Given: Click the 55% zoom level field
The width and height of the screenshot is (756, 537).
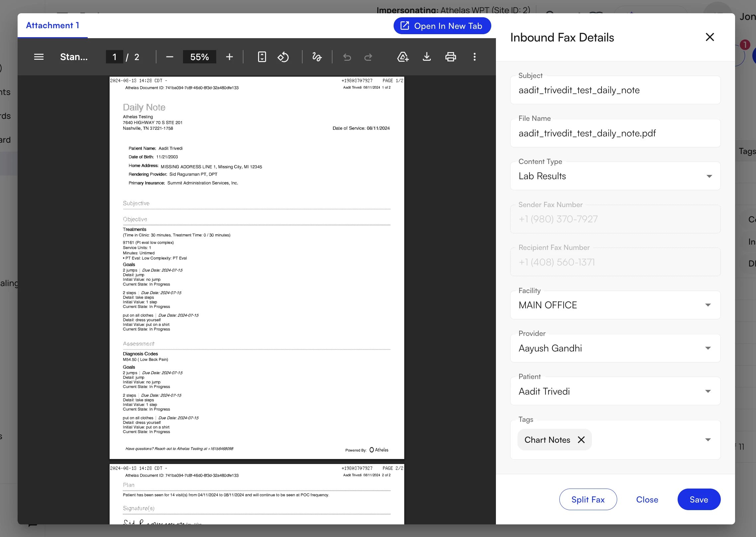Looking at the screenshot, I should 199,57.
